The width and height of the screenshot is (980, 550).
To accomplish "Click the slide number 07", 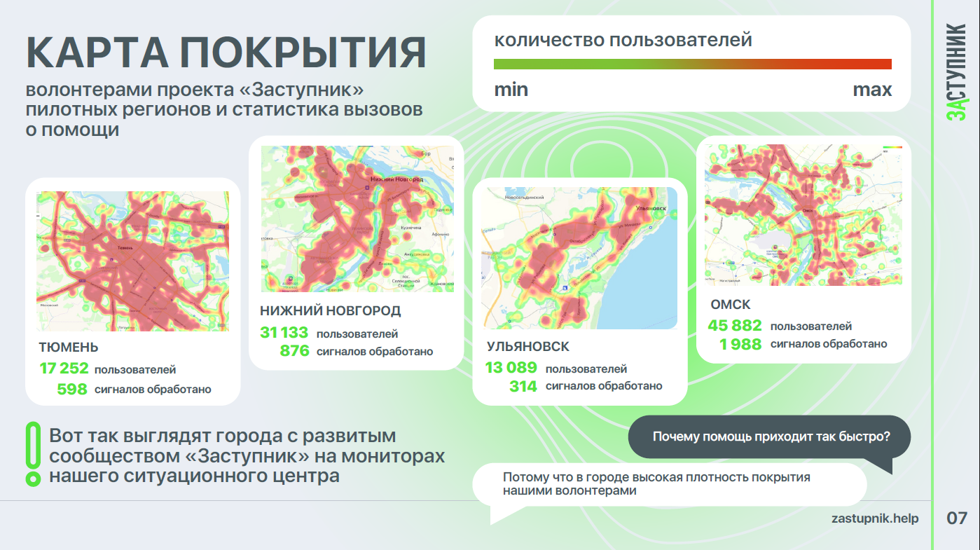I will 957,518.
